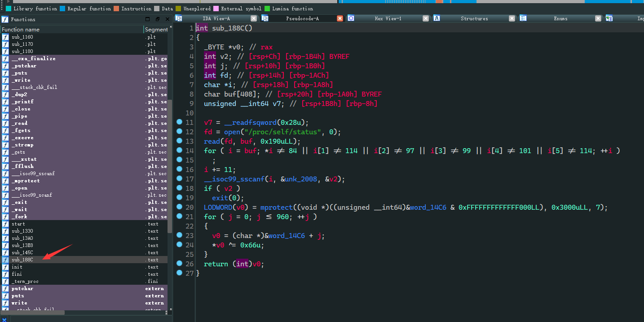Click the Structures tab icon

437,18
